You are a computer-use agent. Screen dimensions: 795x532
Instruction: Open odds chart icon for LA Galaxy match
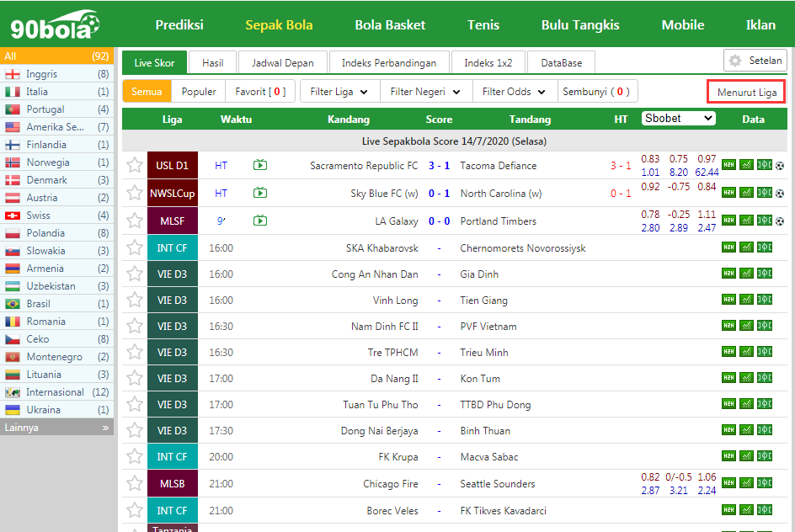(746, 221)
